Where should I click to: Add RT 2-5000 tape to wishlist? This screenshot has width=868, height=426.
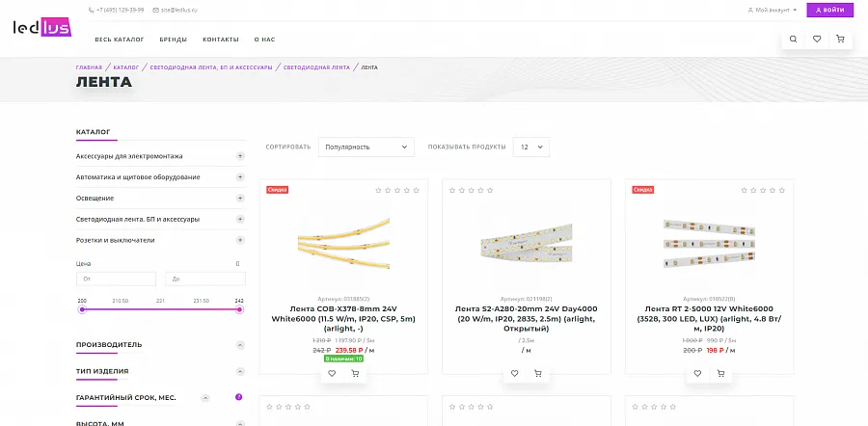[697, 373]
